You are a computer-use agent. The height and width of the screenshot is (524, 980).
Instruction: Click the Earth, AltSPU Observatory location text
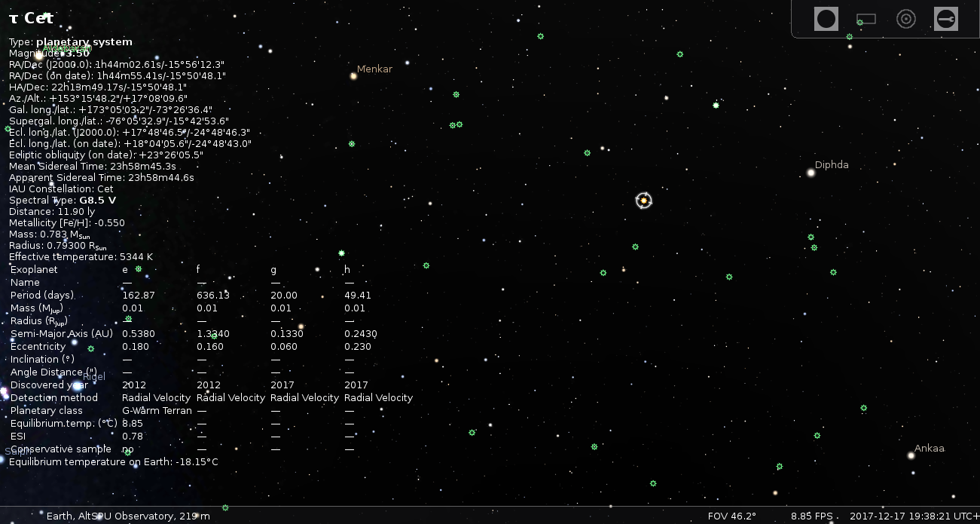click(128, 516)
